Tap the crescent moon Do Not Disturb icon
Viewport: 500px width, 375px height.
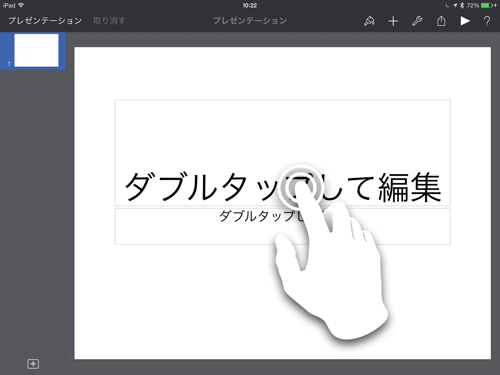[x=448, y=5]
